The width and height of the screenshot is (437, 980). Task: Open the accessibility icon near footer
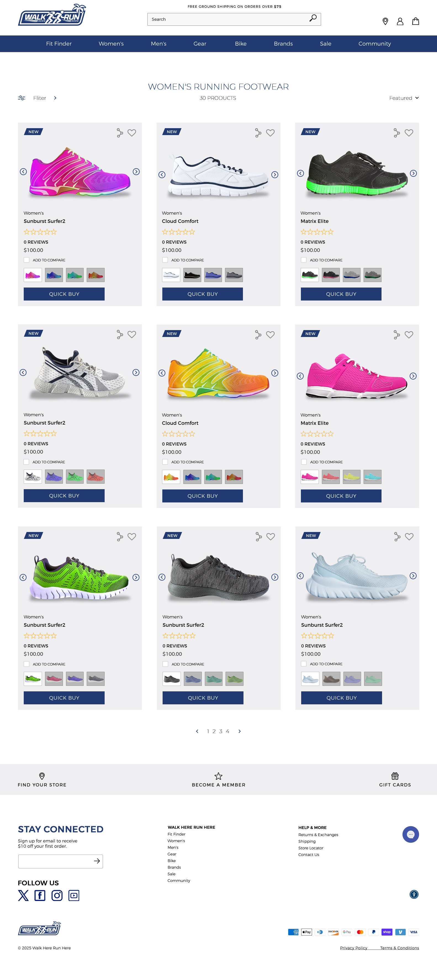coord(414,894)
